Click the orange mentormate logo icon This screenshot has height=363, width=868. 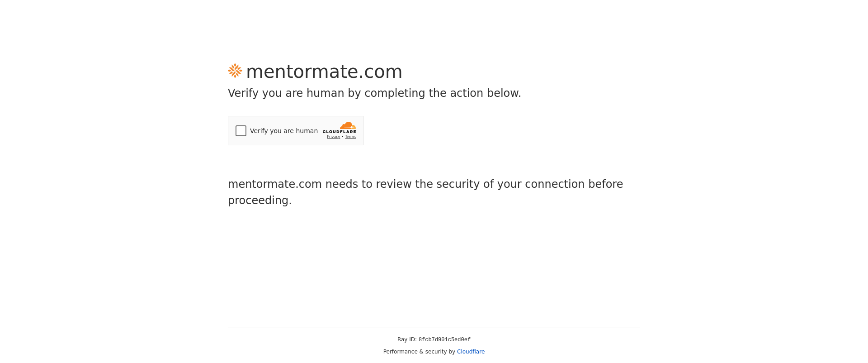coord(235,71)
